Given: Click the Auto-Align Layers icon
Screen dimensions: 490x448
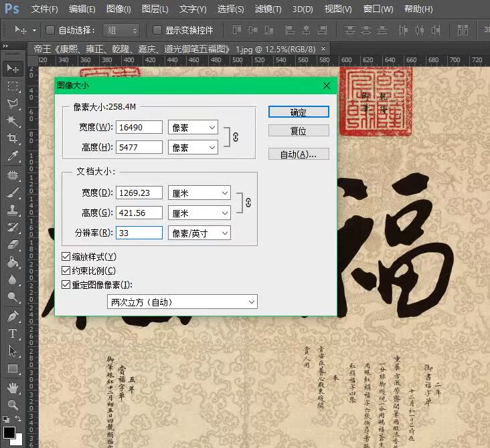Looking at the screenshot, I should (x=463, y=30).
